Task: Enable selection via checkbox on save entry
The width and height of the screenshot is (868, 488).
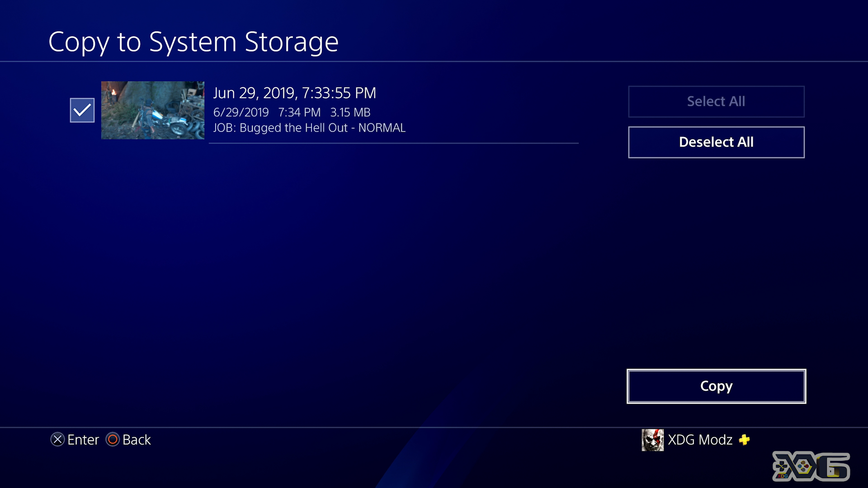Action: point(82,110)
